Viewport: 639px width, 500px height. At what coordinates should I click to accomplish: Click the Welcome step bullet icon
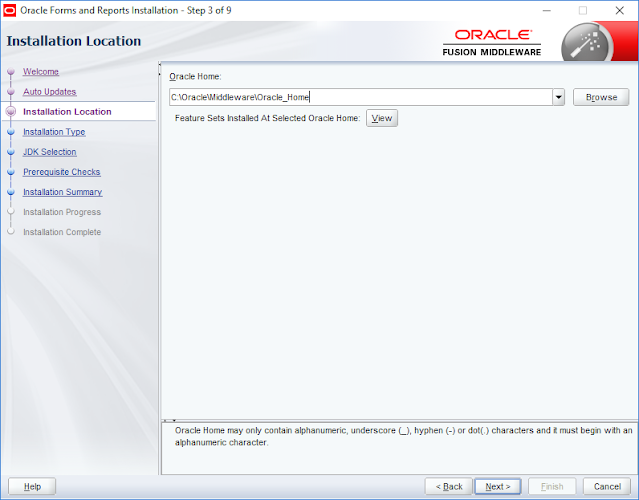11,72
